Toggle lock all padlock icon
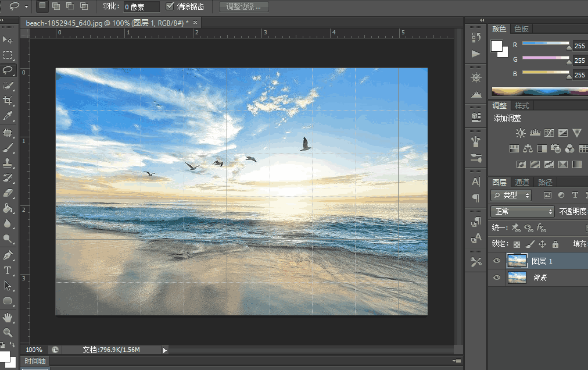The width and height of the screenshot is (588, 370). pos(555,244)
